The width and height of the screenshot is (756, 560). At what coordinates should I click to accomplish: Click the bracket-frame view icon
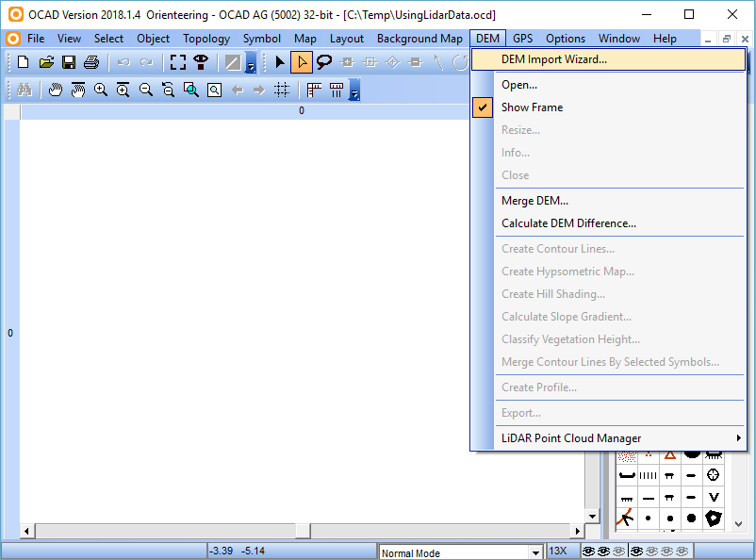coord(178,62)
